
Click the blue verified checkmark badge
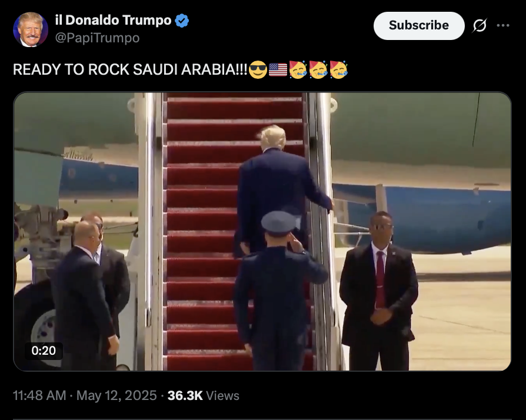[x=182, y=21]
